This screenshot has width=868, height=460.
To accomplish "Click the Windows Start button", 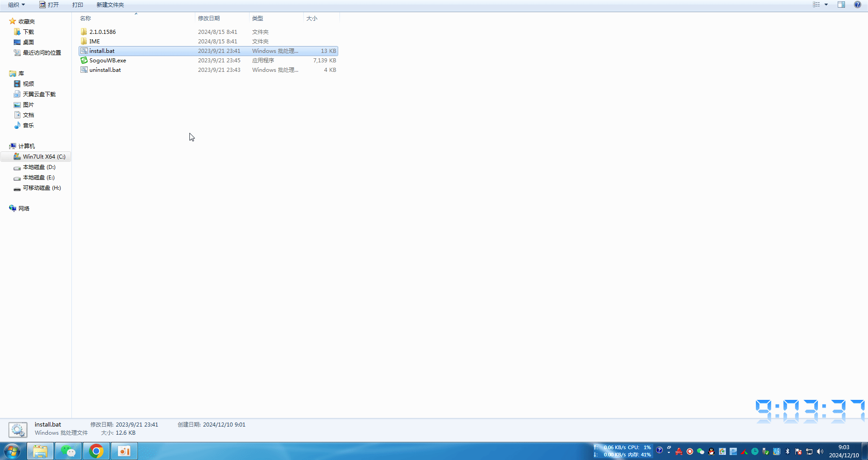I will tap(12, 451).
